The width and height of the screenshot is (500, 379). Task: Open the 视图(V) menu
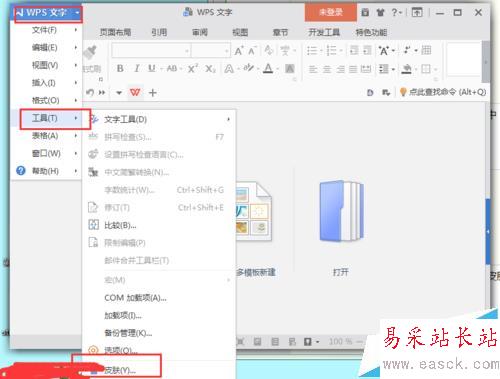(x=46, y=65)
